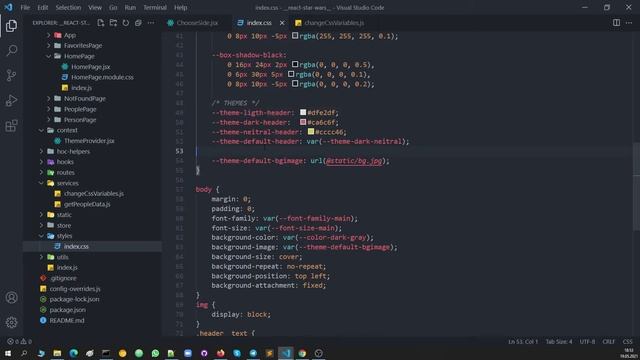This screenshot has height=360, width=640.
Task: Click Ln 53, Col 1 status item
Action: 523,341
